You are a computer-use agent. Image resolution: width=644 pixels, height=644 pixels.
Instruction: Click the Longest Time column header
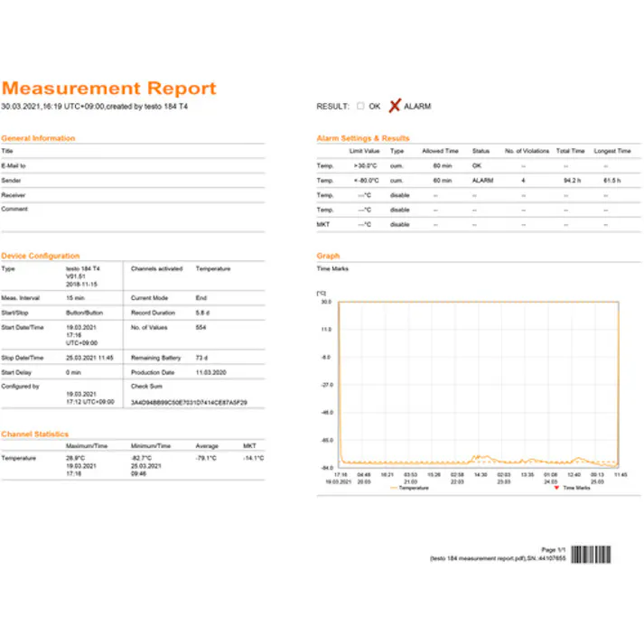tap(611, 151)
